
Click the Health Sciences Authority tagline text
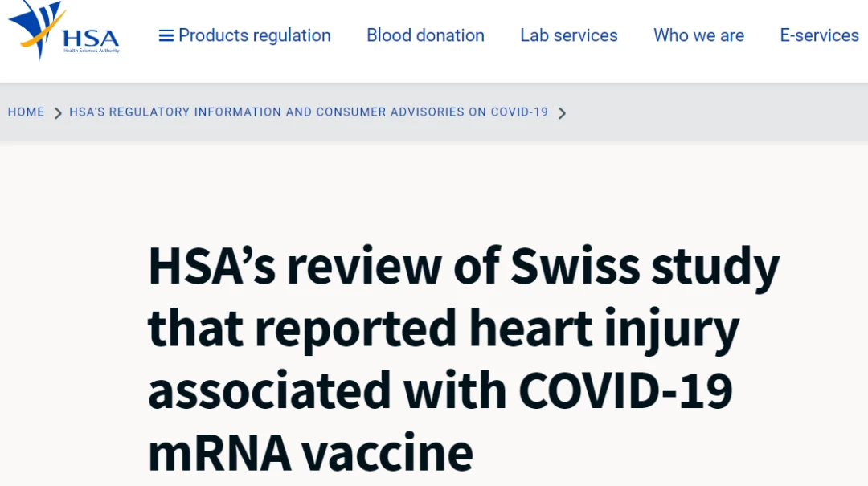coord(92,51)
